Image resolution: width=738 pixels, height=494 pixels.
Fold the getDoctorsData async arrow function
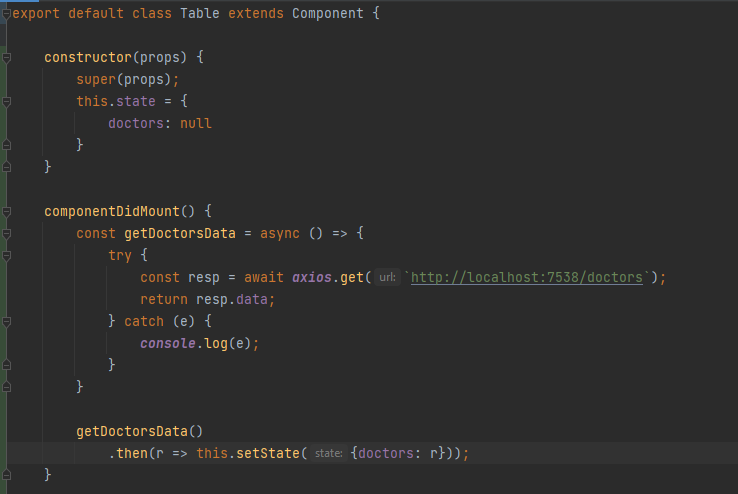point(7,234)
